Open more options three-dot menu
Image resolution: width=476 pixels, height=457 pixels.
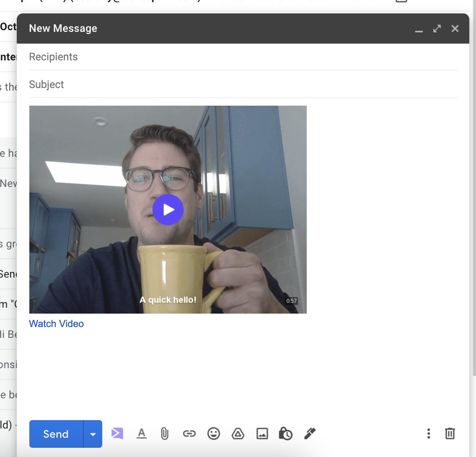(429, 434)
